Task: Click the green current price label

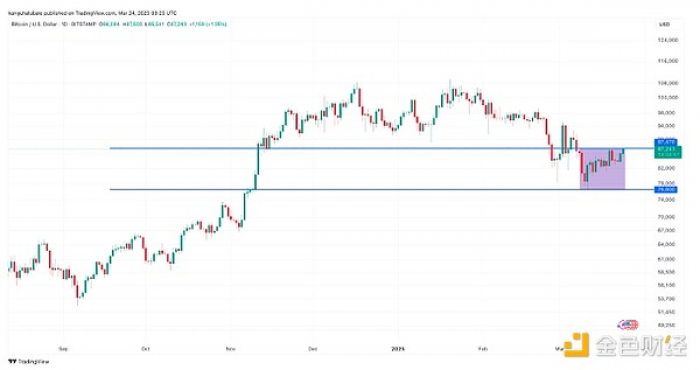Action: pos(668,152)
